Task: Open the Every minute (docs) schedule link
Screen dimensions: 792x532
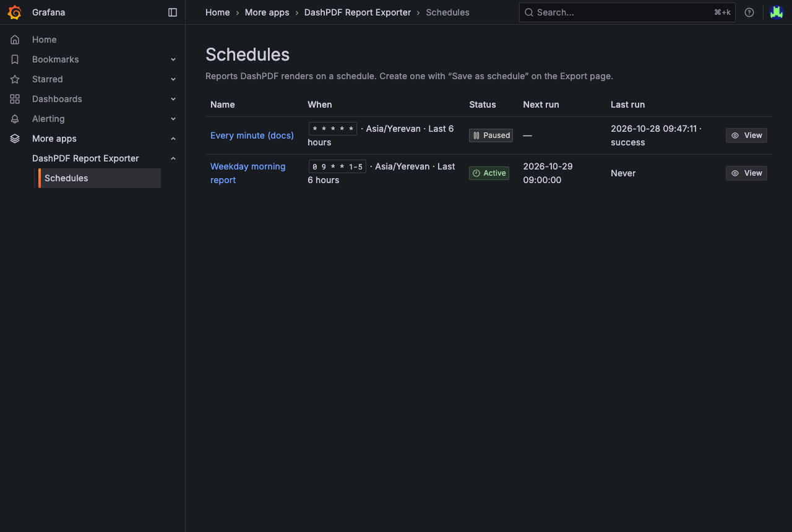Action: pos(252,135)
